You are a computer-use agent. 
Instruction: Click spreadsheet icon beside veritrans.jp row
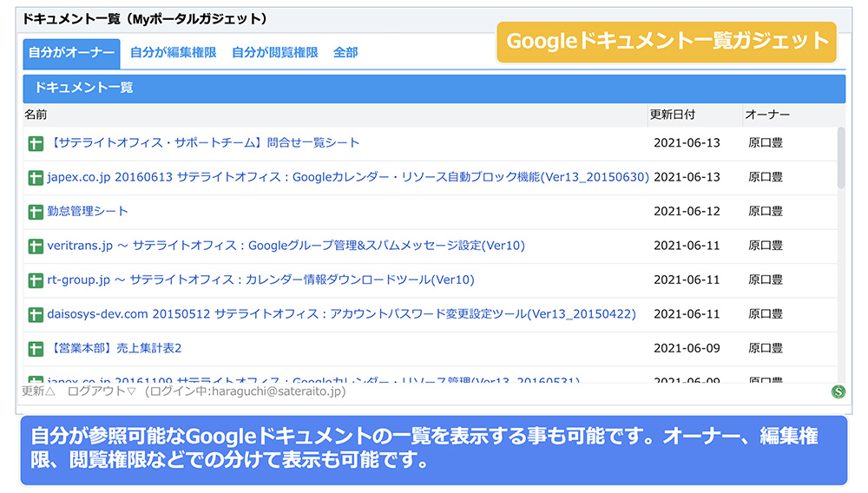point(36,246)
